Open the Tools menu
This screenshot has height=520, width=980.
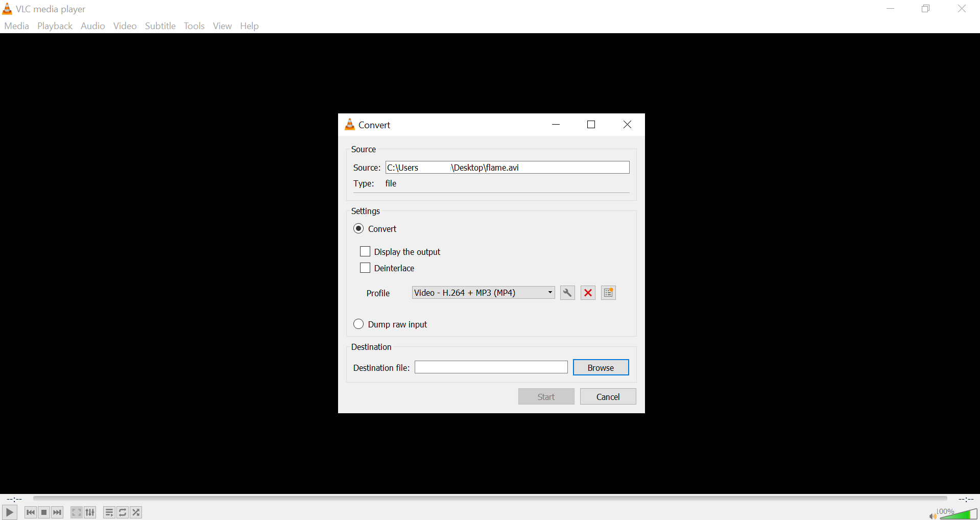pyautogui.click(x=194, y=26)
